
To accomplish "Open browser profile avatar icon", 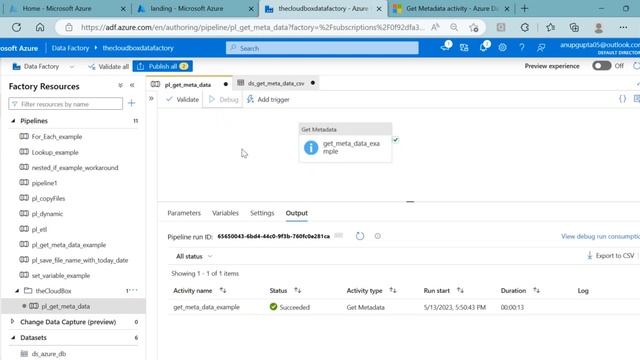I will click(x=599, y=27).
